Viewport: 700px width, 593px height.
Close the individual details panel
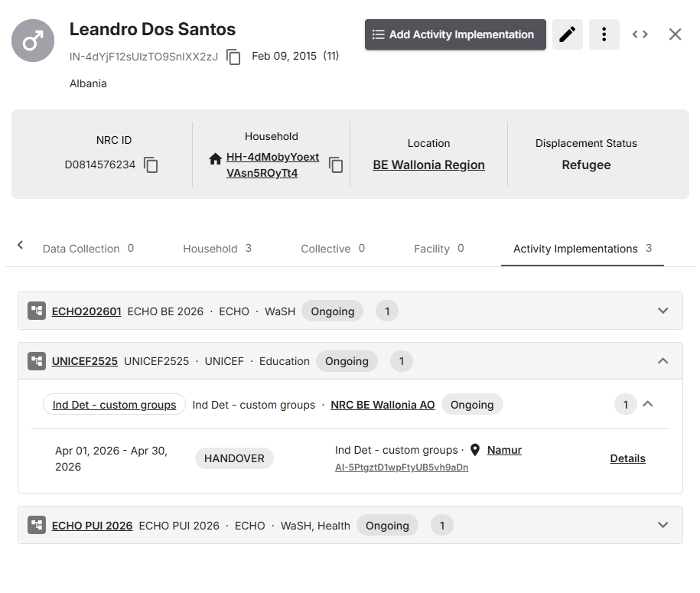(x=675, y=34)
